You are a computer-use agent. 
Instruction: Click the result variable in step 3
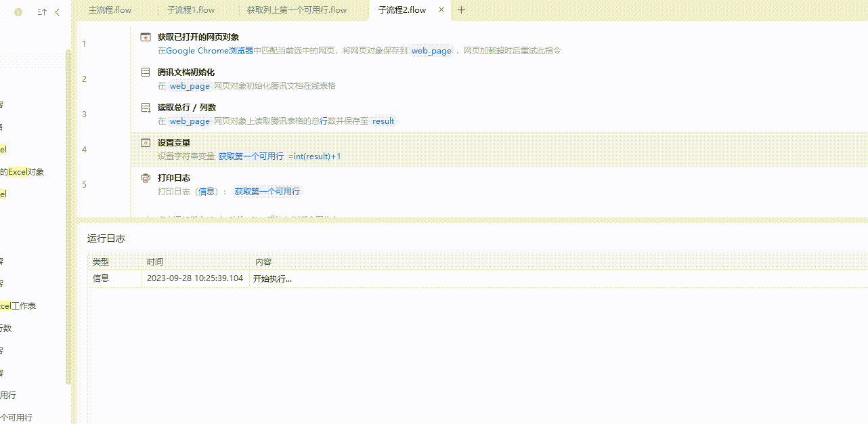tap(383, 121)
